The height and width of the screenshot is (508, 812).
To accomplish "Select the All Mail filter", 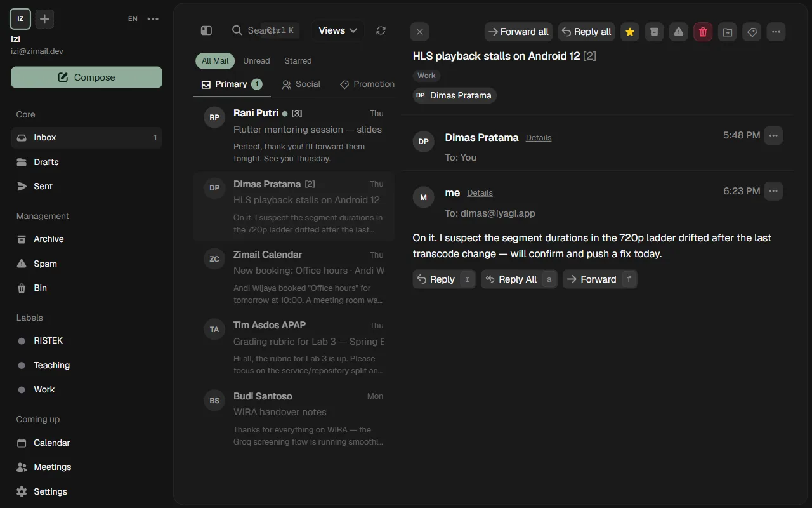I will (215, 61).
